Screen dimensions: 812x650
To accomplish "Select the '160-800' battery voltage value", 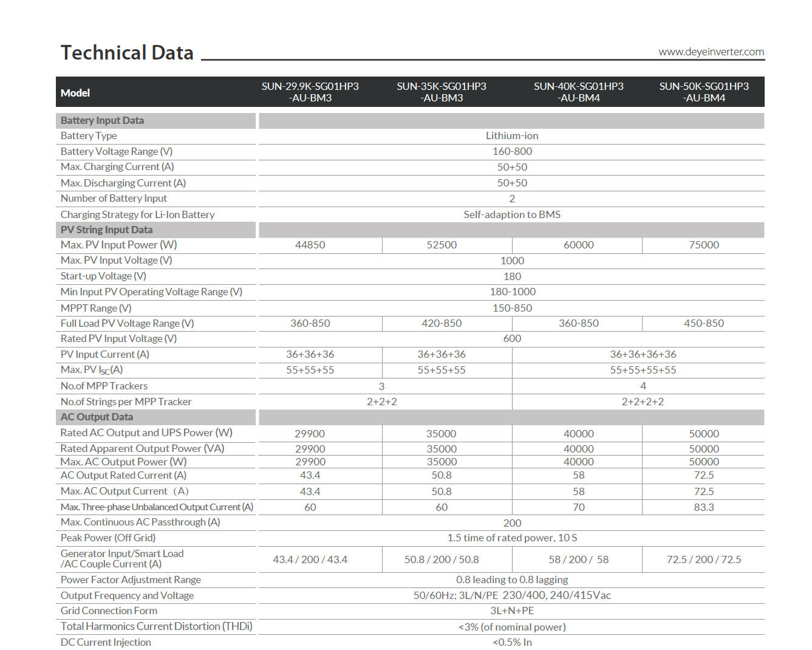I will (x=512, y=151).
